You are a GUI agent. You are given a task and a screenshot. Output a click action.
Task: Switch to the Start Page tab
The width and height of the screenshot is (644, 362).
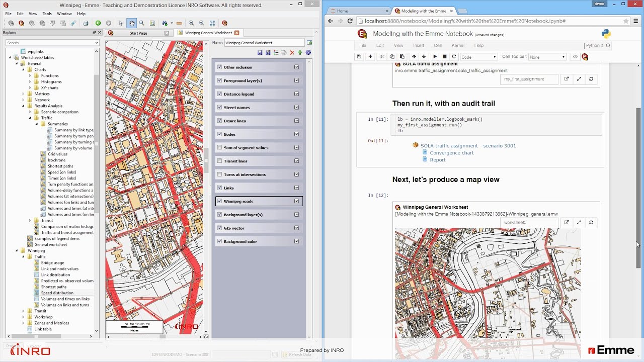138,33
